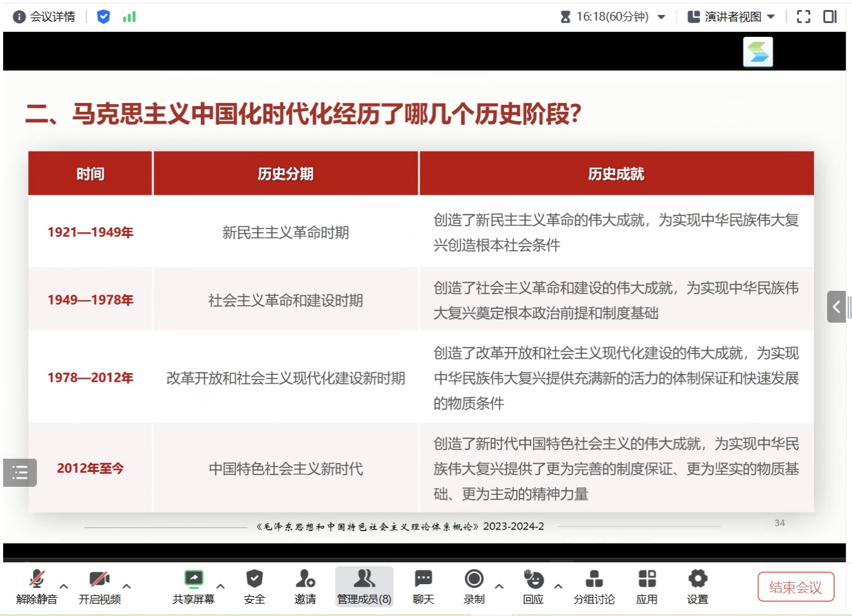This screenshot has width=852, height=616.
Task: Toggle the side panel layout icon
Action: click(x=830, y=17)
